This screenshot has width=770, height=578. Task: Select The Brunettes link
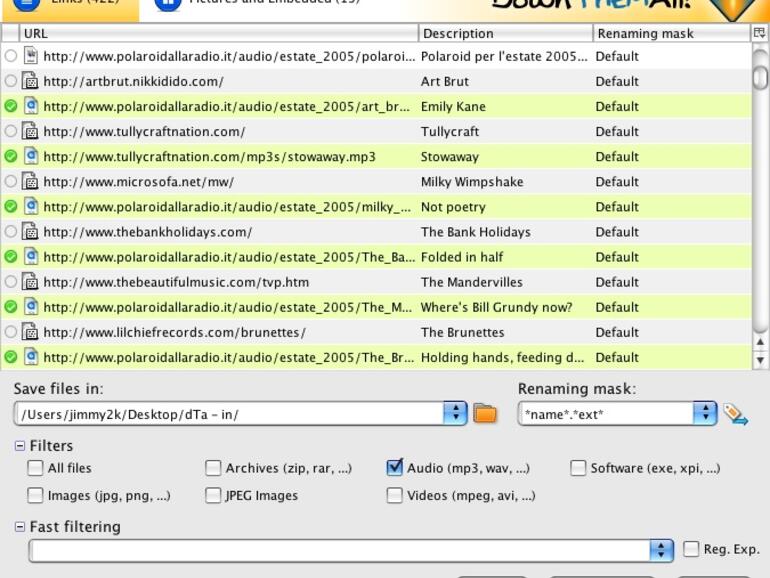coord(11,331)
